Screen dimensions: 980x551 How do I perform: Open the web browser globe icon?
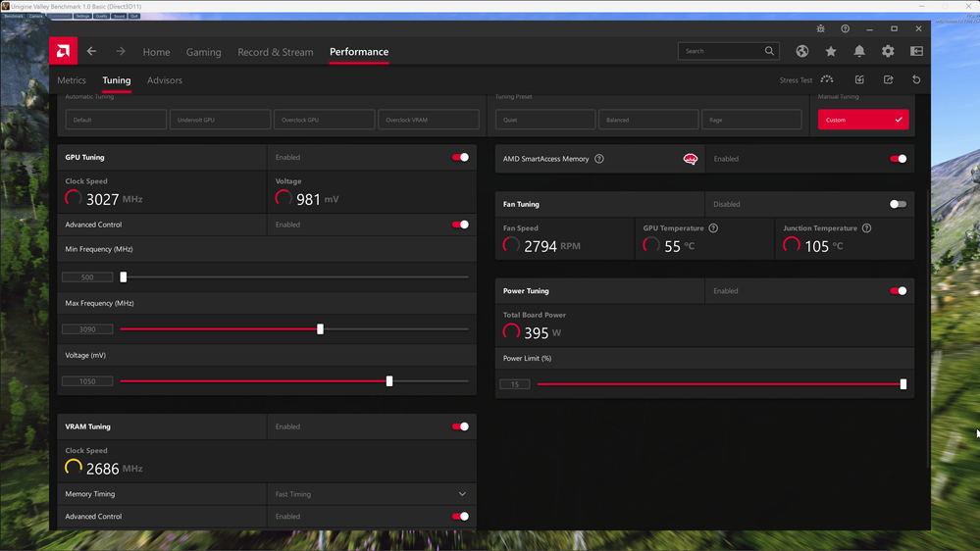tap(801, 51)
